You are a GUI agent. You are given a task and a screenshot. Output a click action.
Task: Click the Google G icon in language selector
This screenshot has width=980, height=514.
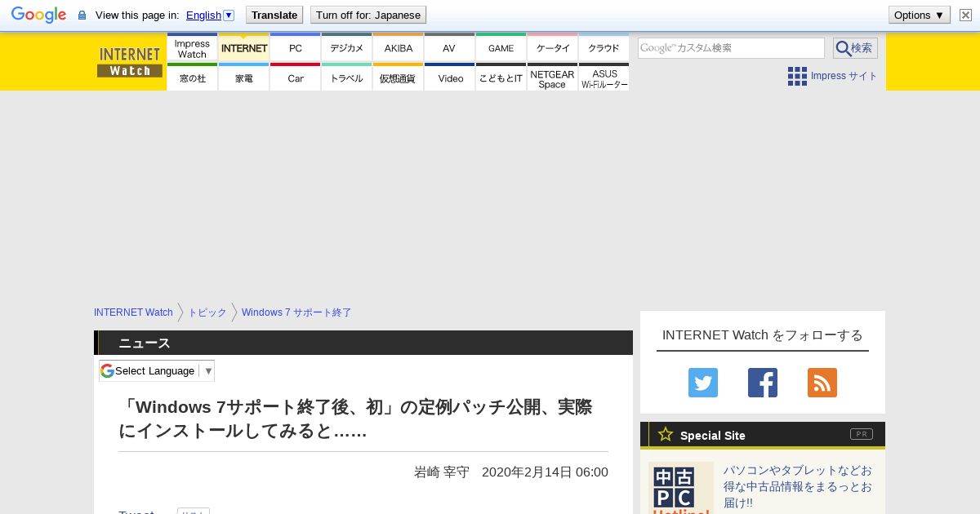pyautogui.click(x=107, y=370)
